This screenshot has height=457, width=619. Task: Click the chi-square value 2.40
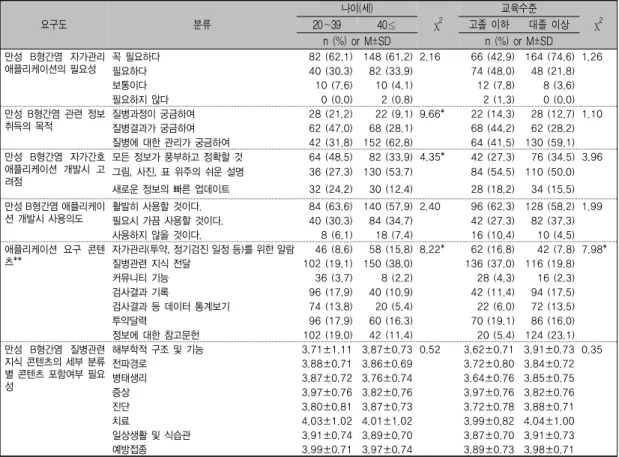tap(430, 207)
